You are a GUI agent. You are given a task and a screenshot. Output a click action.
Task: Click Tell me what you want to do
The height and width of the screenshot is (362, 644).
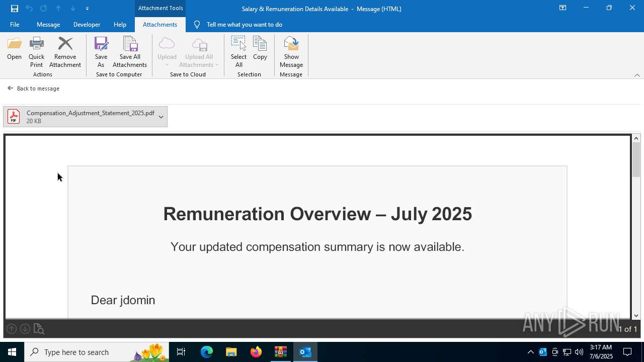coord(245,25)
